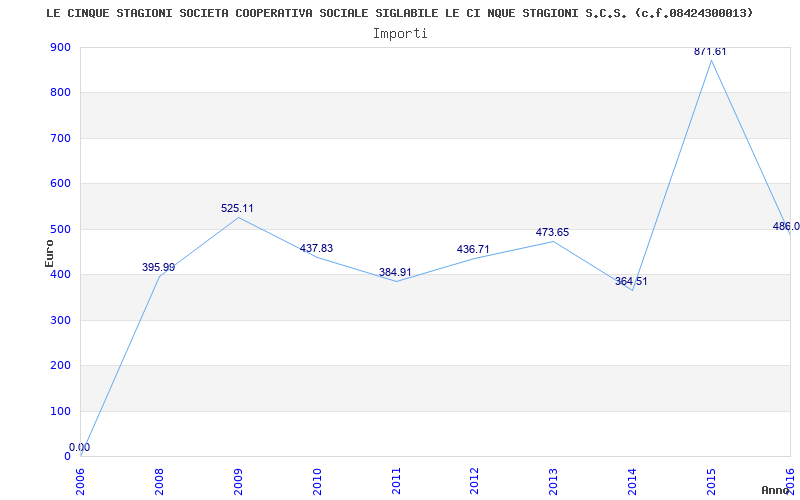This screenshot has width=800, height=500.
Task: Select the 2014 x-axis label
Action: click(x=633, y=481)
